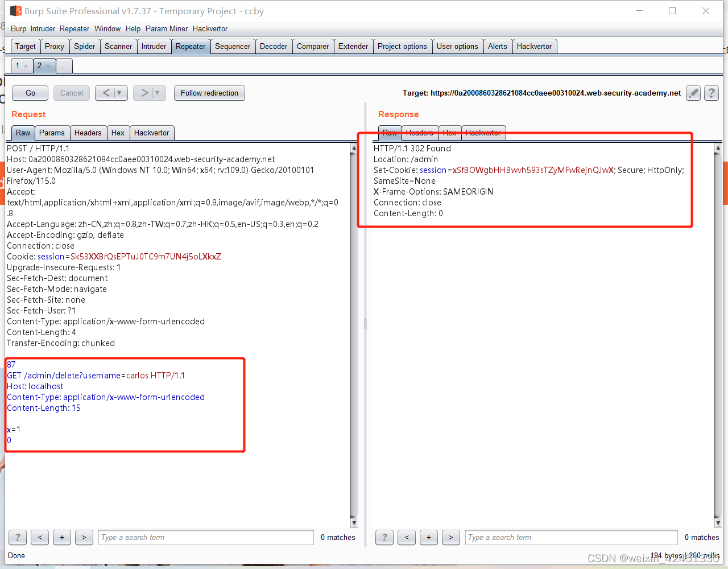Close Repeater tab 1 via its x
728x569 pixels.
coord(26,66)
